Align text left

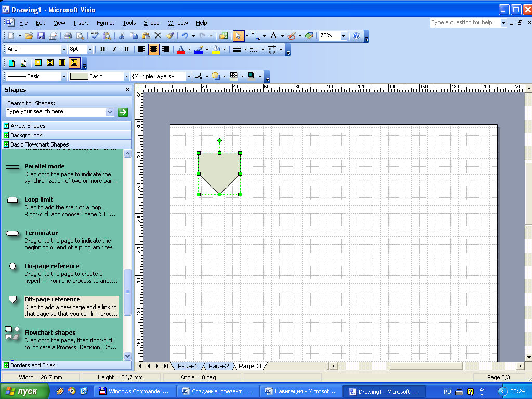point(141,49)
